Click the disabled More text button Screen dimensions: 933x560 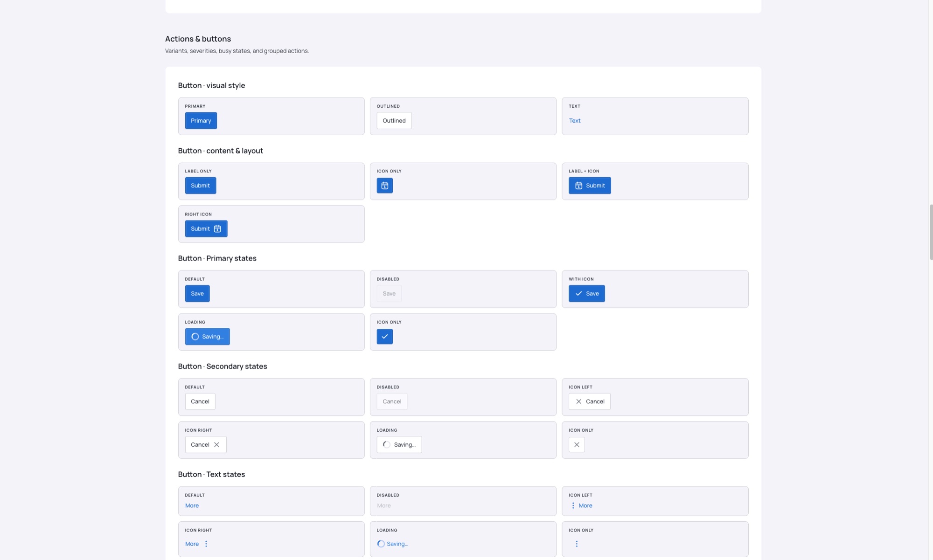coord(383,505)
